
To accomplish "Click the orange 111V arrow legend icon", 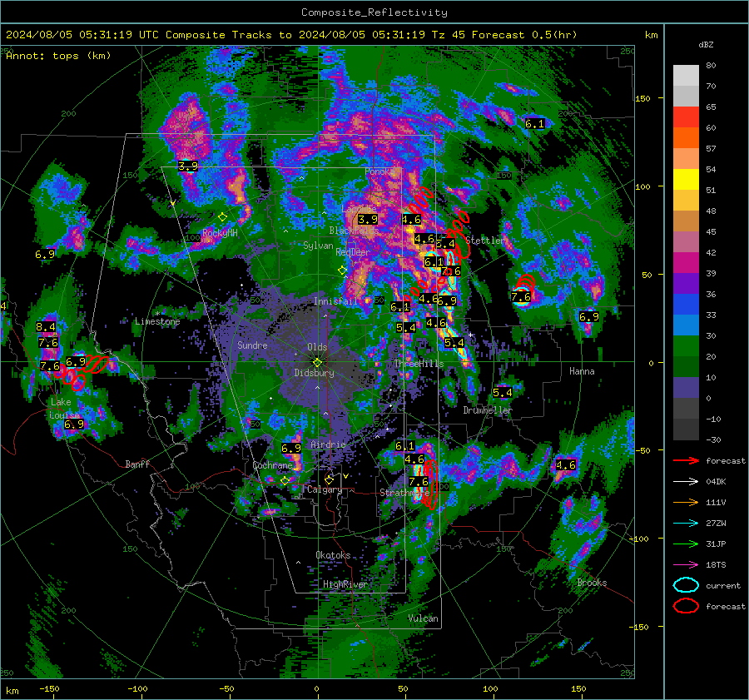I will 686,503.
